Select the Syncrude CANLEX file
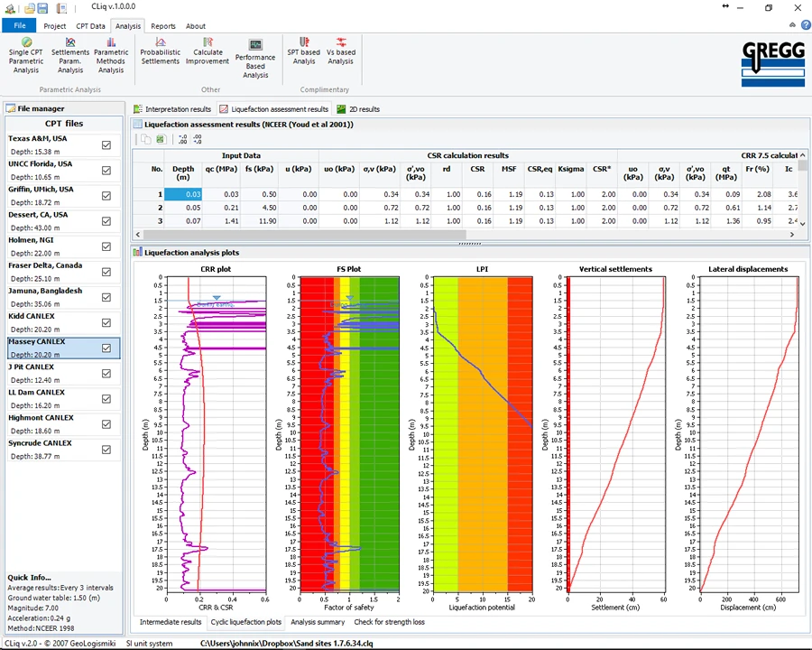The height and width of the screenshot is (650, 812). (x=64, y=450)
